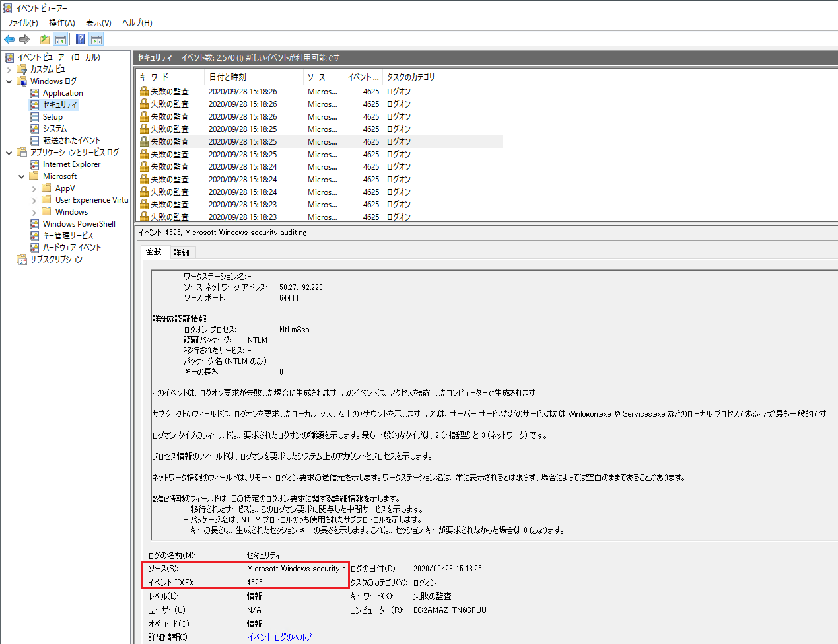Click the up one level toolbar icon
This screenshot has height=644, width=838.
tap(44, 39)
